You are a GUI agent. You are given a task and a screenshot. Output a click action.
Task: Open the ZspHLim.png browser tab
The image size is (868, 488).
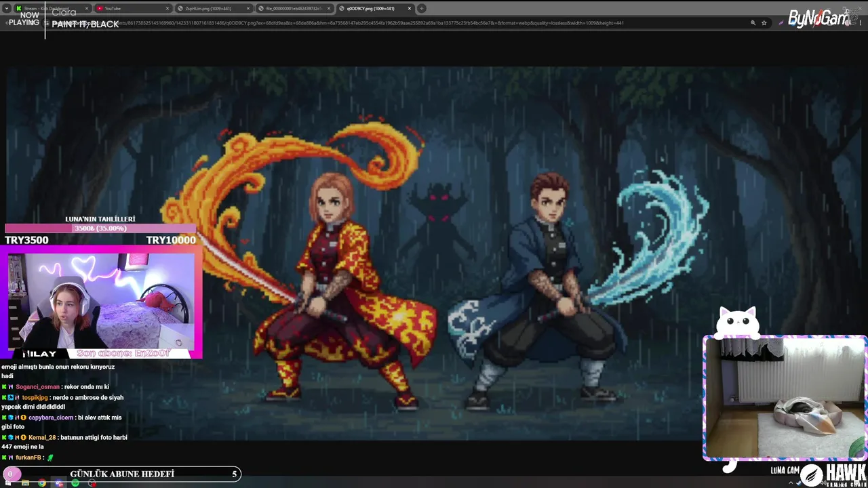[213, 8]
